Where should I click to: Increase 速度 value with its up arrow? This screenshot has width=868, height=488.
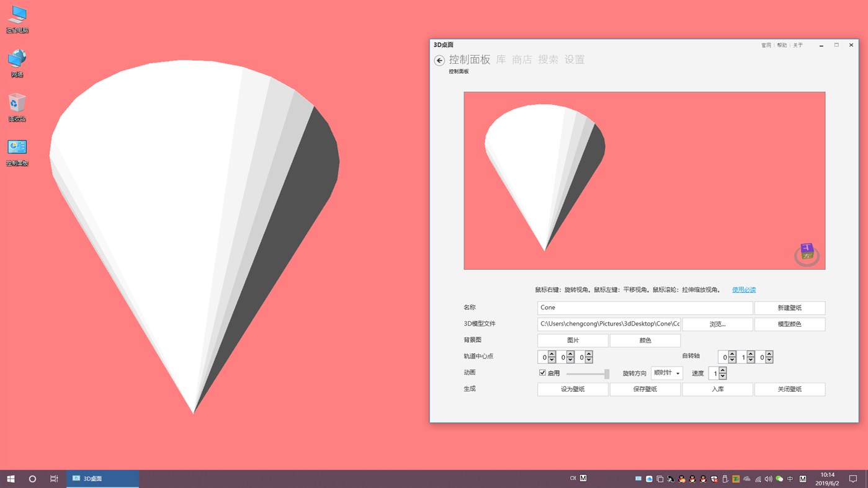pos(722,370)
